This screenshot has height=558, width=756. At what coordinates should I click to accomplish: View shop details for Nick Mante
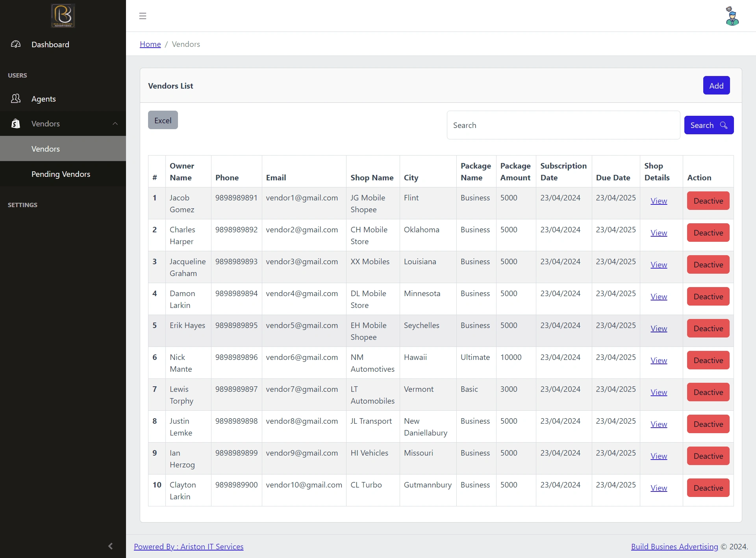click(x=658, y=360)
